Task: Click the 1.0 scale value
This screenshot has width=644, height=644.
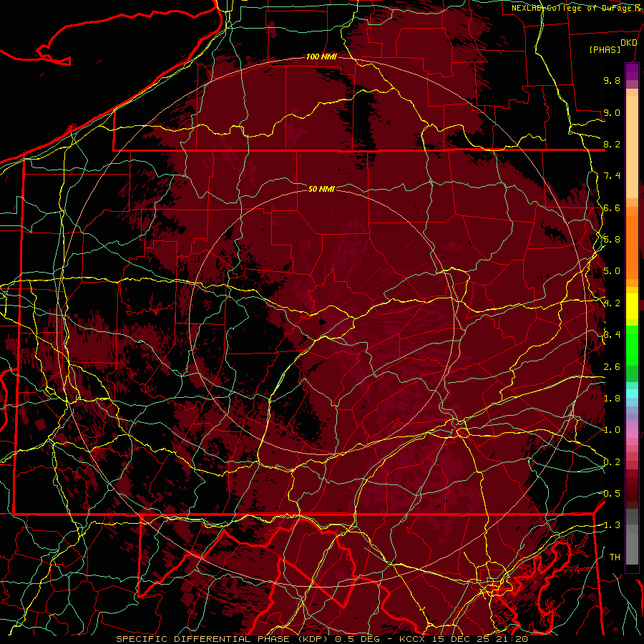Action: click(612, 430)
